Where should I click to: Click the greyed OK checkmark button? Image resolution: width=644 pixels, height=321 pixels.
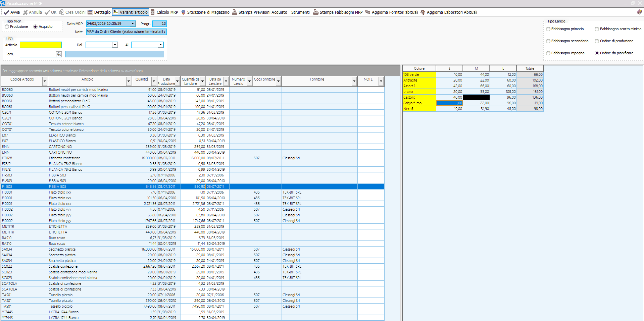click(x=50, y=12)
